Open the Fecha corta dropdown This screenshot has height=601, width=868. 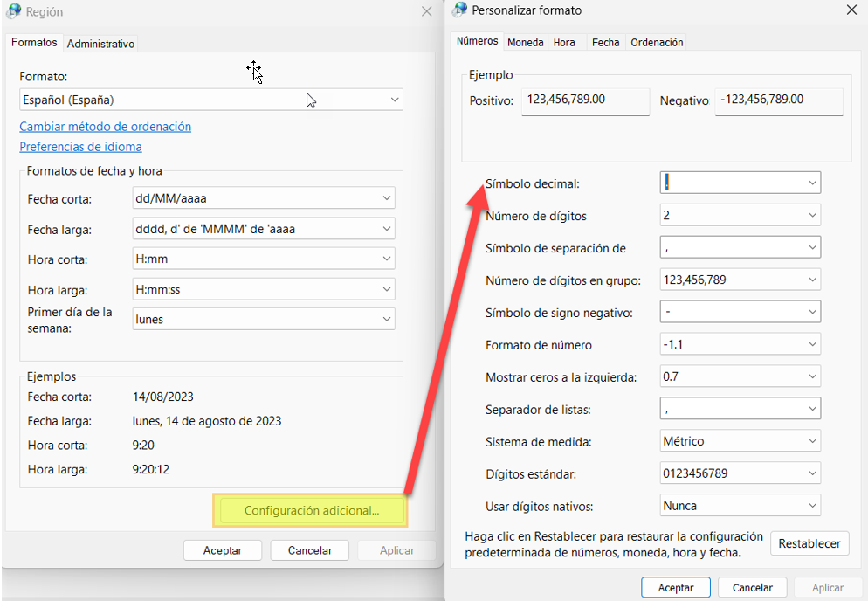pyautogui.click(x=387, y=198)
